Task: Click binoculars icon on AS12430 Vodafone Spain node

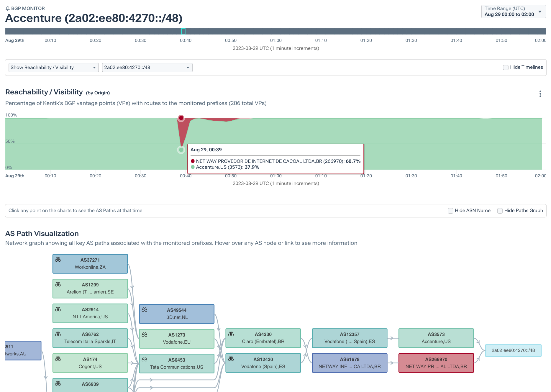Action: (231, 359)
